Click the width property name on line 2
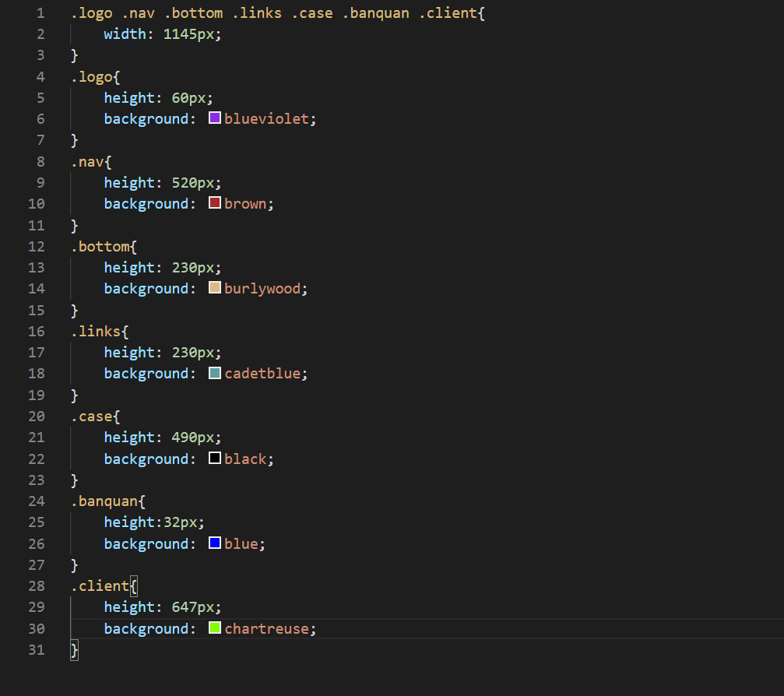The height and width of the screenshot is (696, 784). [125, 34]
